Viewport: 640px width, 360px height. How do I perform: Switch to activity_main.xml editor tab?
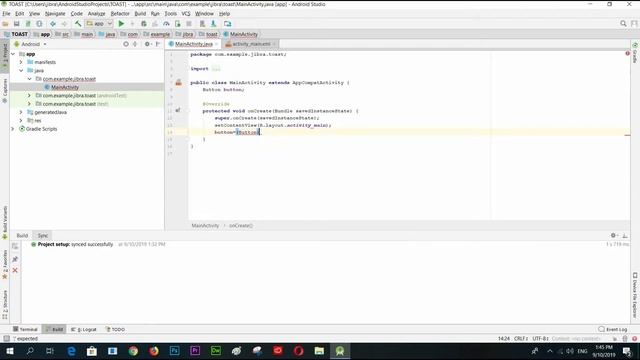point(251,44)
